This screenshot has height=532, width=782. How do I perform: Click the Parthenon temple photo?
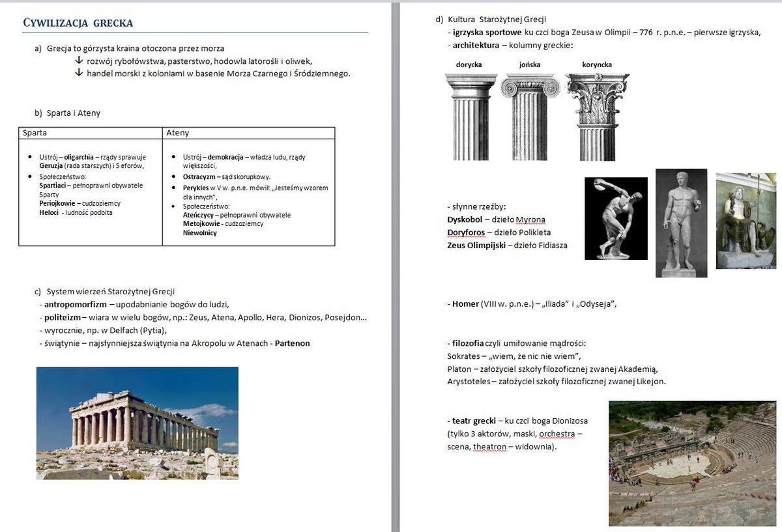pos(138,423)
